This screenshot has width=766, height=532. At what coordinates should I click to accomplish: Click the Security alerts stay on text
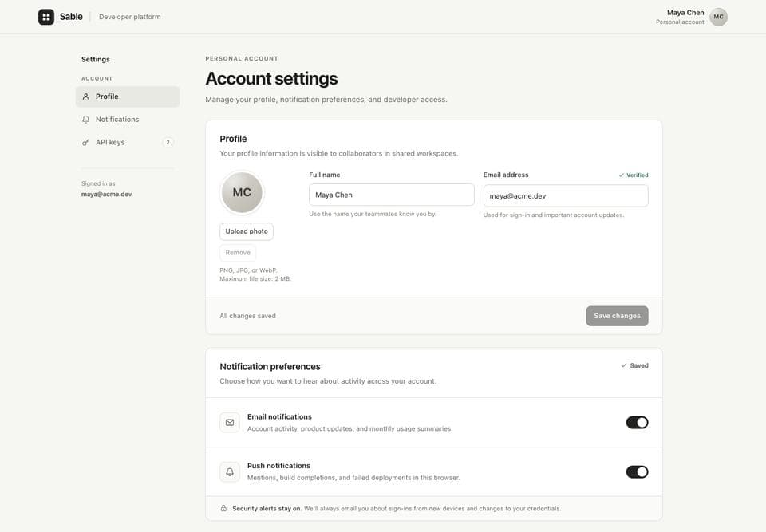pos(267,509)
